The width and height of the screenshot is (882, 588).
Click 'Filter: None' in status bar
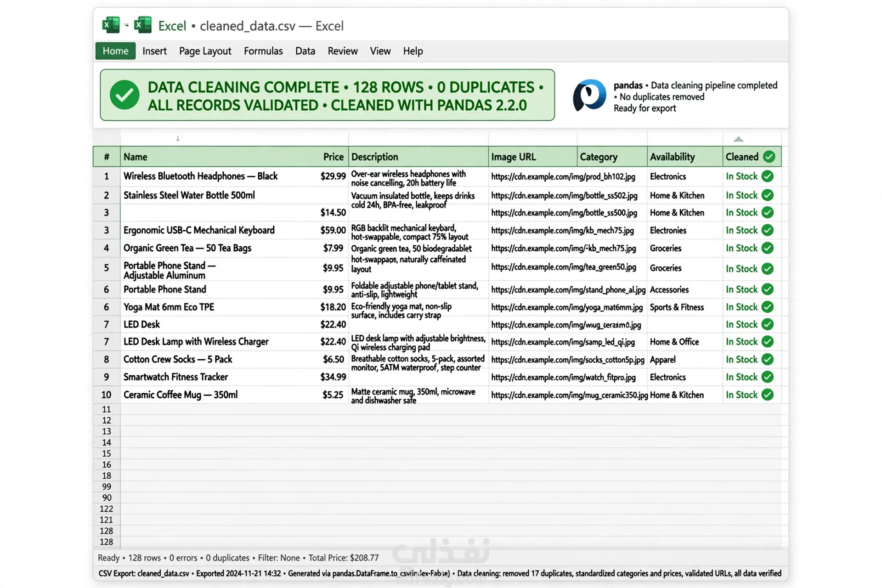click(x=279, y=558)
